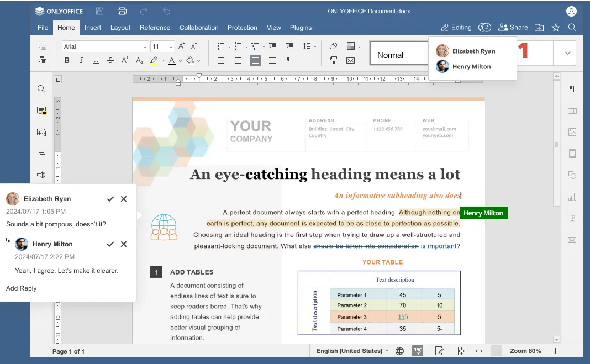Click Add Reply in comment thread
The image size is (590, 364).
tap(22, 288)
